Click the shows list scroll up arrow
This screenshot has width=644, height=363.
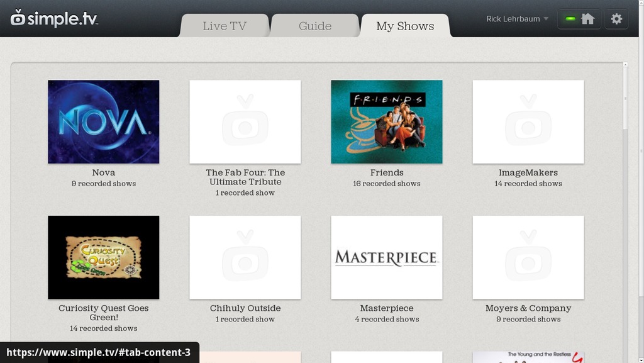(625, 65)
